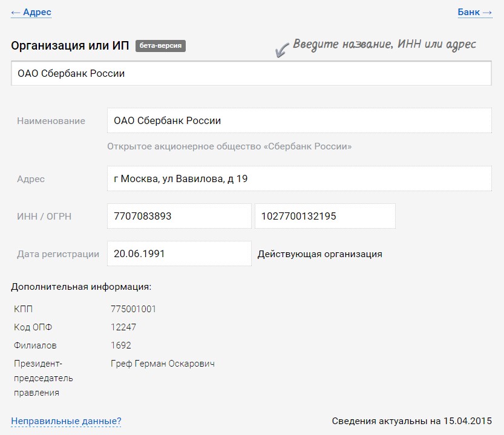Click the 'Филиалов' label
Viewport: 504px width, 435px height.
(35, 345)
